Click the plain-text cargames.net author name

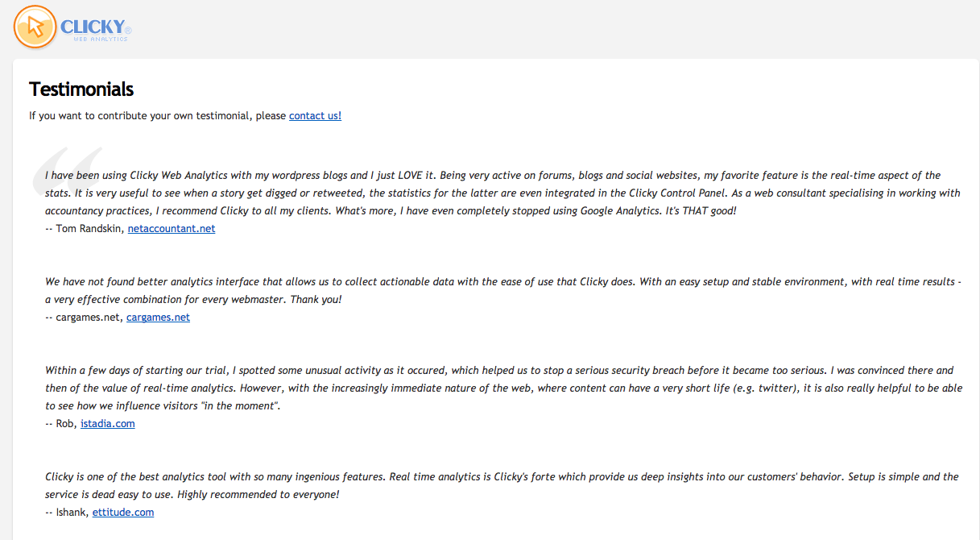tap(88, 317)
